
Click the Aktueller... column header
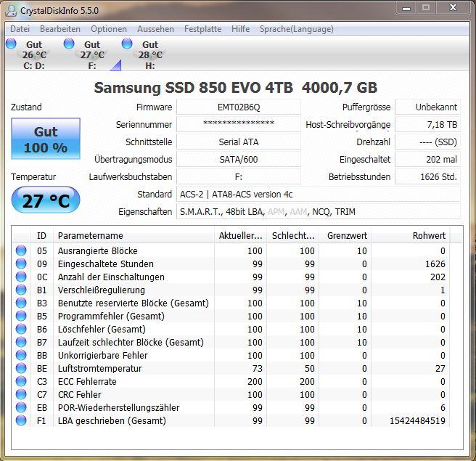240,235
